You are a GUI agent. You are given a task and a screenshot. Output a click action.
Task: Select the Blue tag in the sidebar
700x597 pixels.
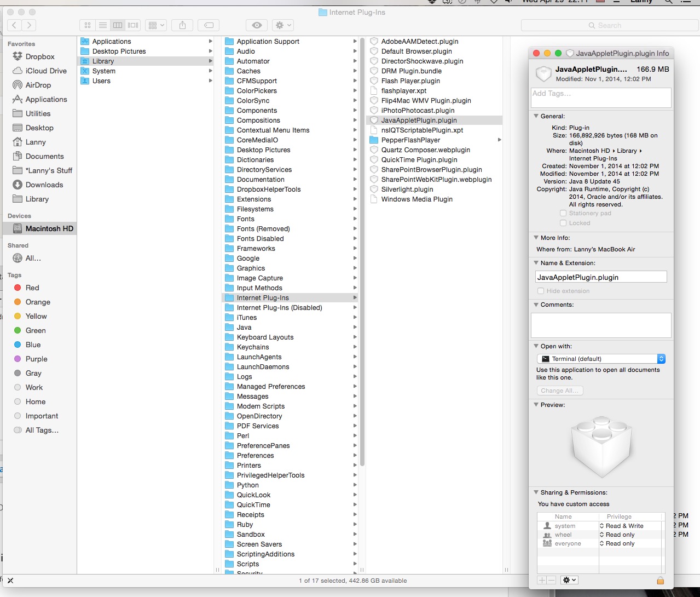[33, 345]
